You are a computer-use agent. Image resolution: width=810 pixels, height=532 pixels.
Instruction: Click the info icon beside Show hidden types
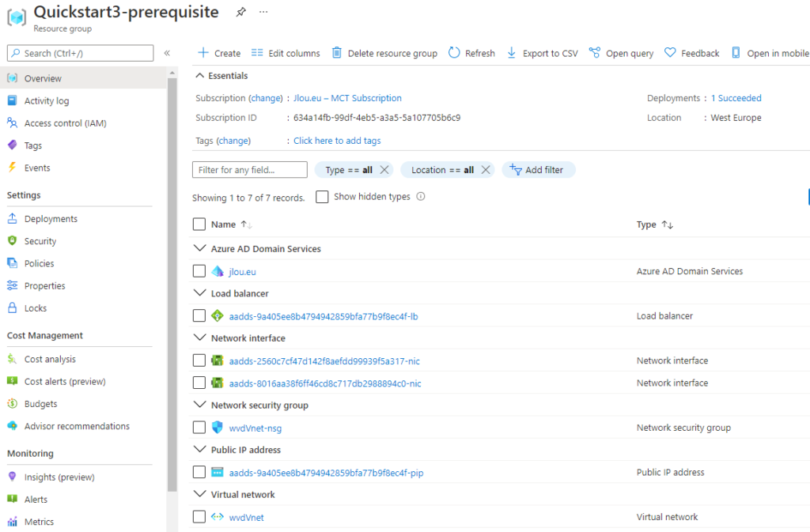coord(421,197)
